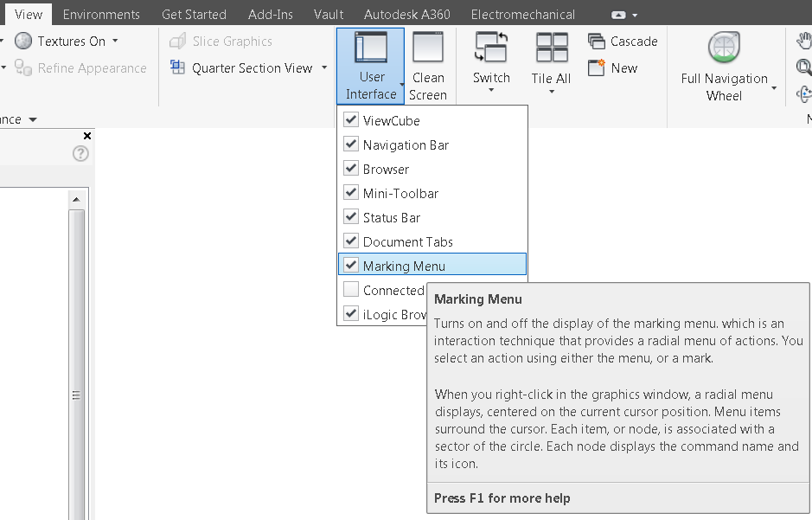Toggle the ViewCube checkbox
Screen dimensions: 812x520
[x=351, y=120]
